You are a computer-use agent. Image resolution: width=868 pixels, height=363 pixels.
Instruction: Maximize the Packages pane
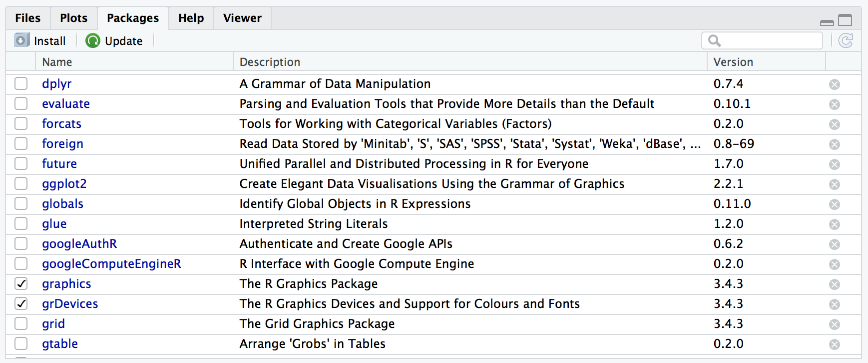coord(845,20)
